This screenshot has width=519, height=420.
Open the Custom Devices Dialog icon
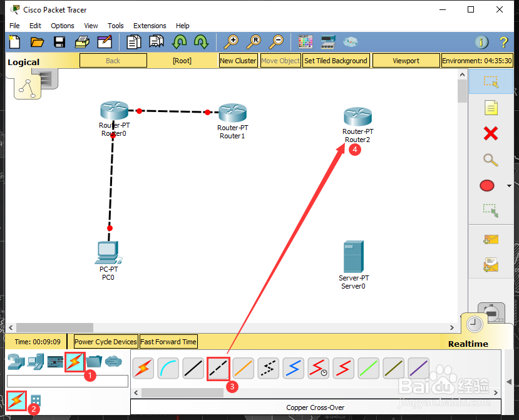328,42
